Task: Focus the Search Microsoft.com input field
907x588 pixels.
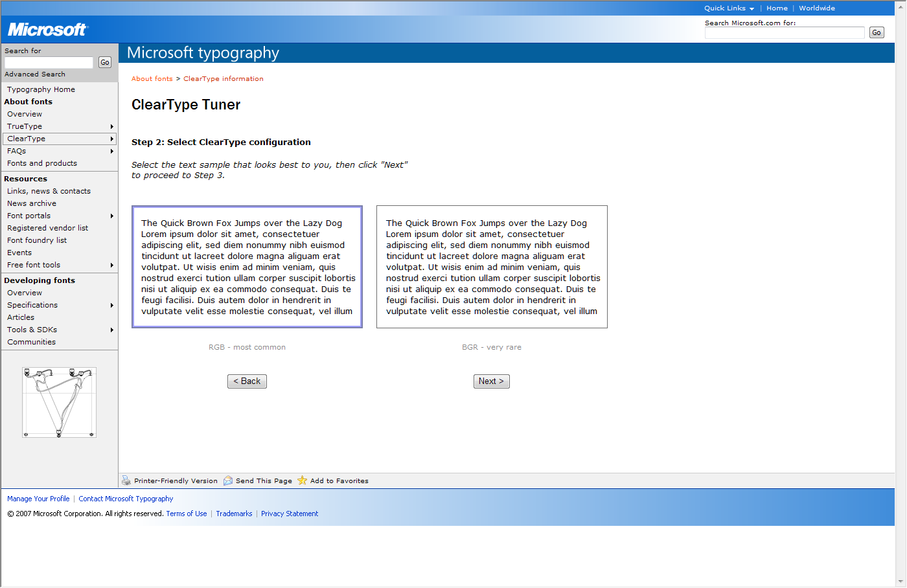Action: 784,33
